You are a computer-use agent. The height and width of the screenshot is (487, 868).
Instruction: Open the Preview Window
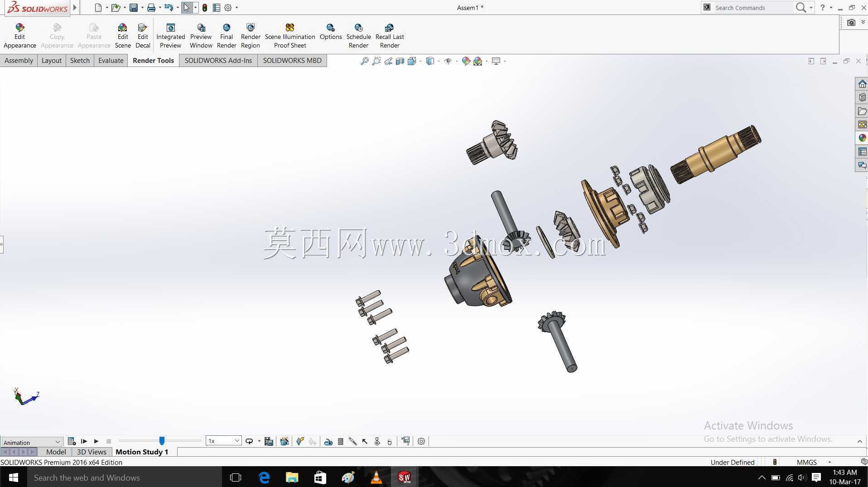point(201,36)
